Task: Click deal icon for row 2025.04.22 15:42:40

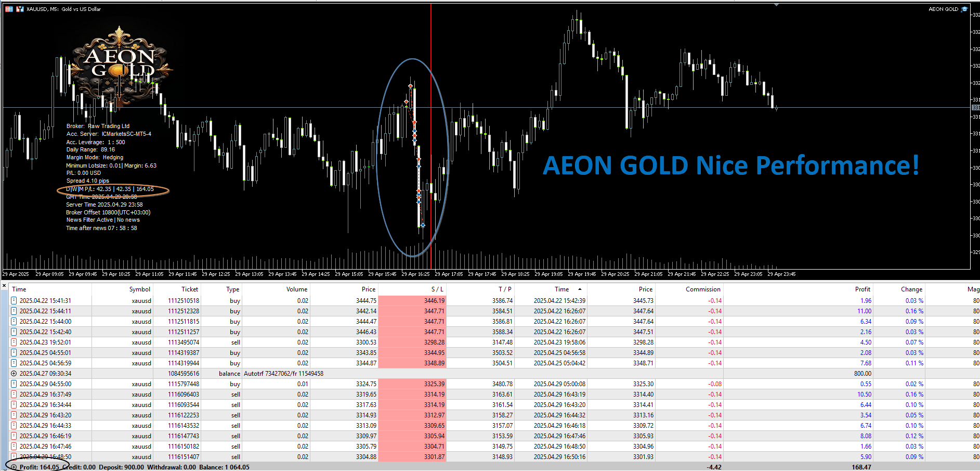Action: [14, 332]
